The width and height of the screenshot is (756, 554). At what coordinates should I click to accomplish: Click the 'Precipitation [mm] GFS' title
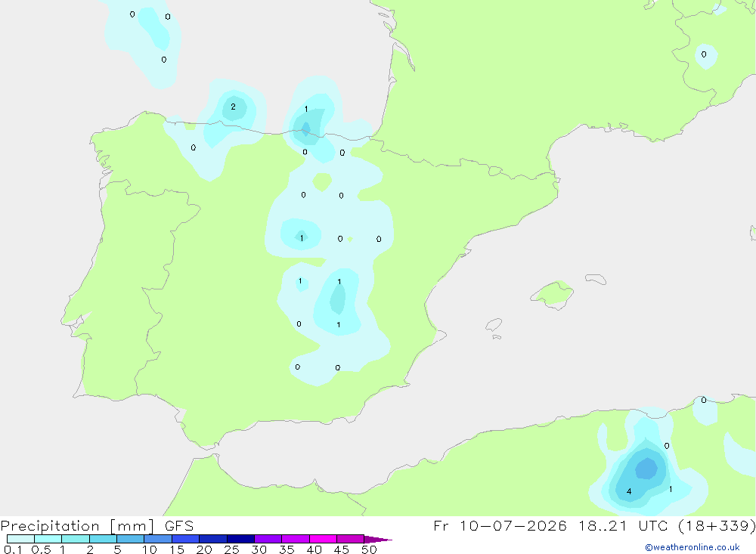click(x=97, y=526)
